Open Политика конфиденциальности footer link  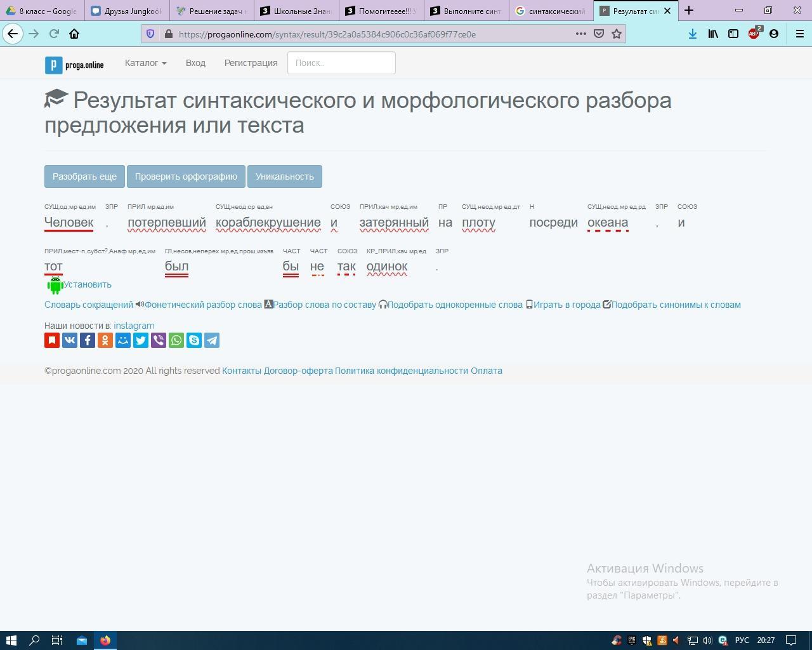(402, 371)
